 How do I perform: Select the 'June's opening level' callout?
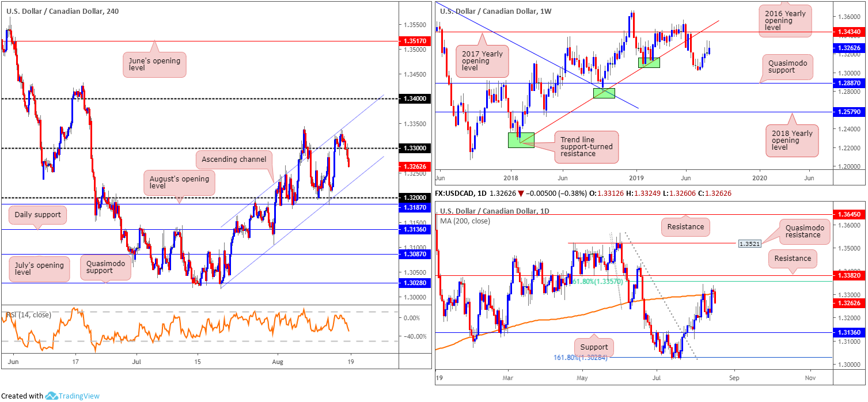coord(153,66)
